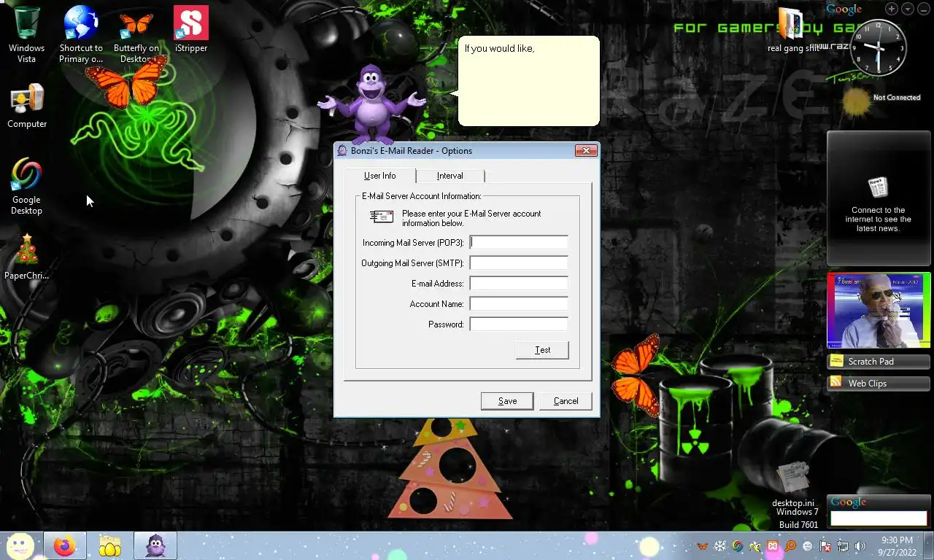Click the analog clock gadget
934x560 pixels.
tap(878, 48)
